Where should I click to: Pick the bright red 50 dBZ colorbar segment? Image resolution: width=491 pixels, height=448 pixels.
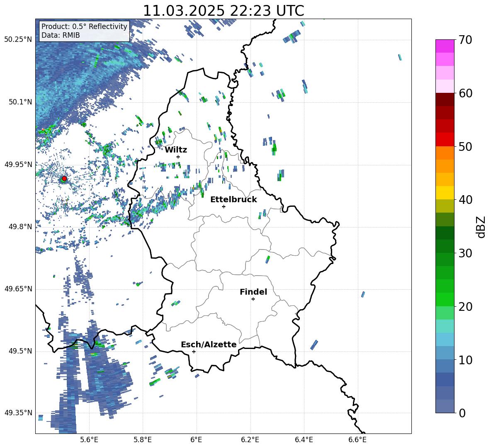coord(445,140)
